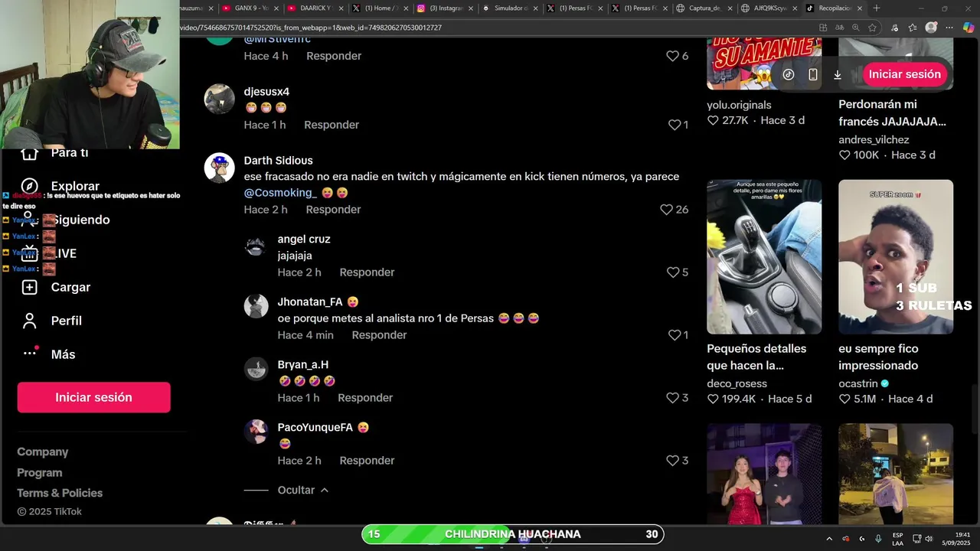The height and width of the screenshot is (551, 980).
Task: Open the taskbar volume icon
Action: coord(929,539)
